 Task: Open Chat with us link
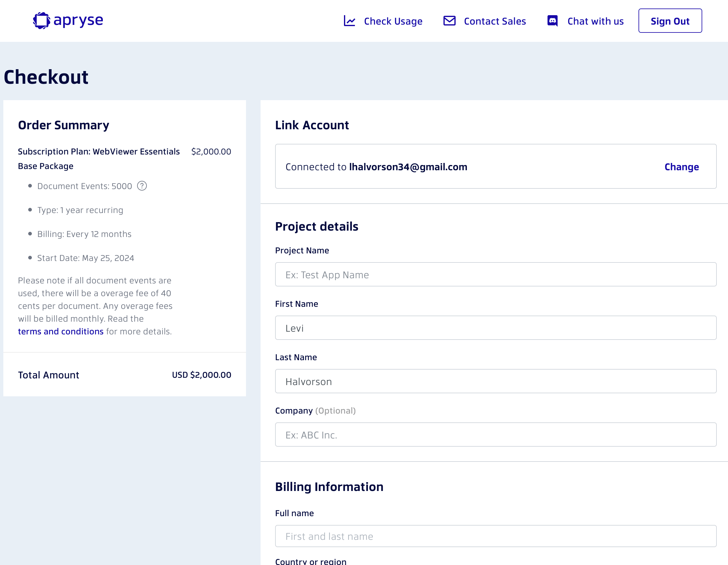[595, 21]
